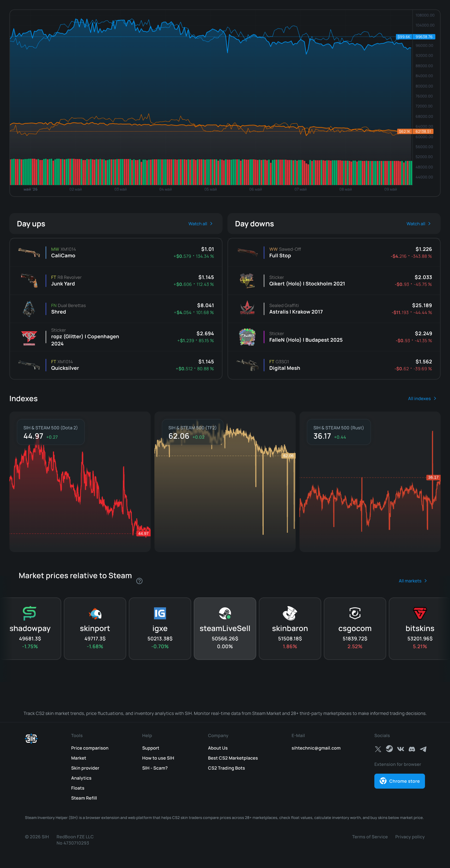The height and width of the screenshot is (868, 450).
Task: Click the SIH logo in footer
Action: click(x=31, y=739)
